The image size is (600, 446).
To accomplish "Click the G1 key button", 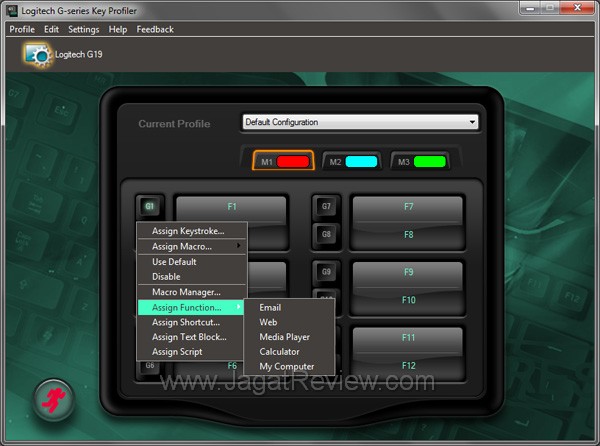I will pyautogui.click(x=150, y=207).
